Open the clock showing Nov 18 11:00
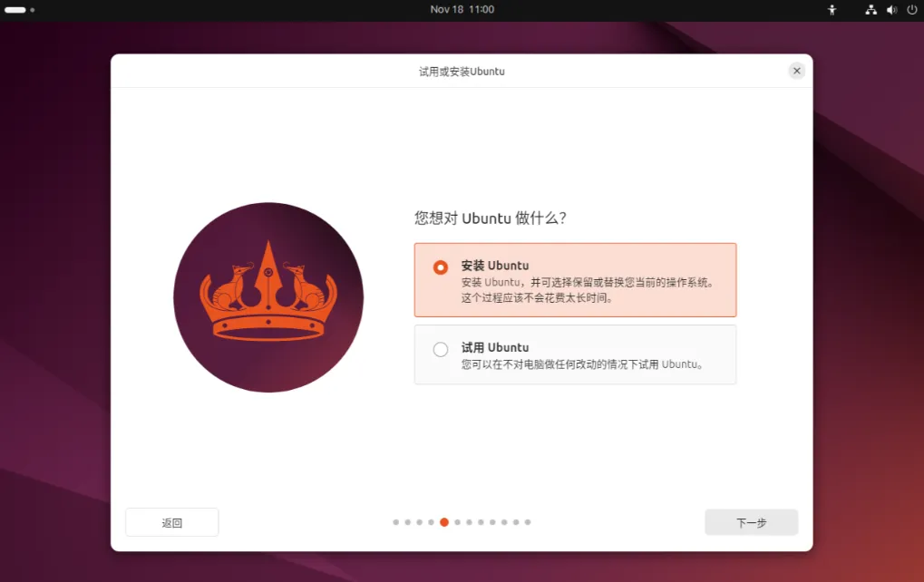The width and height of the screenshot is (924, 582). pos(462,9)
